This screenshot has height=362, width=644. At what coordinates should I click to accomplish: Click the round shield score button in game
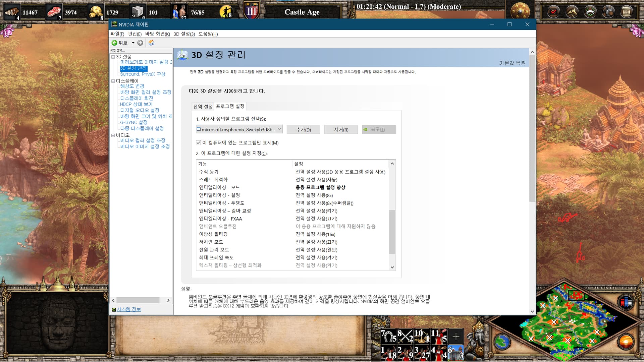(x=520, y=11)
